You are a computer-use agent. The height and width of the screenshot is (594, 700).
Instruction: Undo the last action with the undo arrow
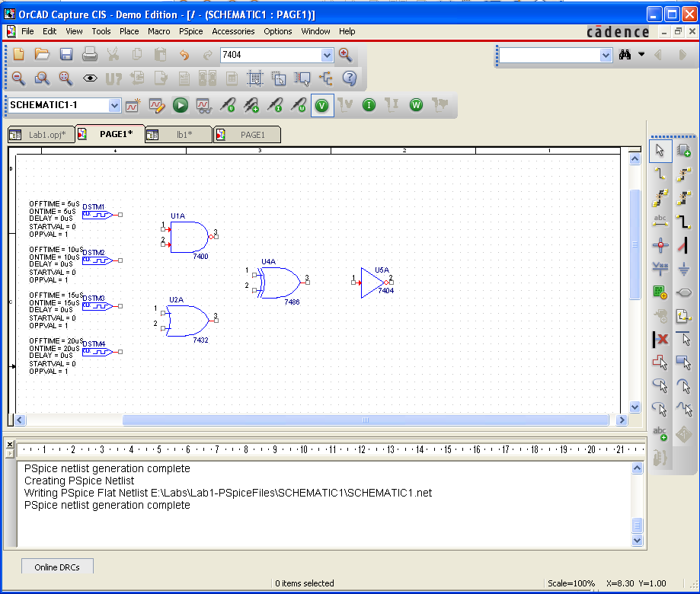tap(184, 55)
